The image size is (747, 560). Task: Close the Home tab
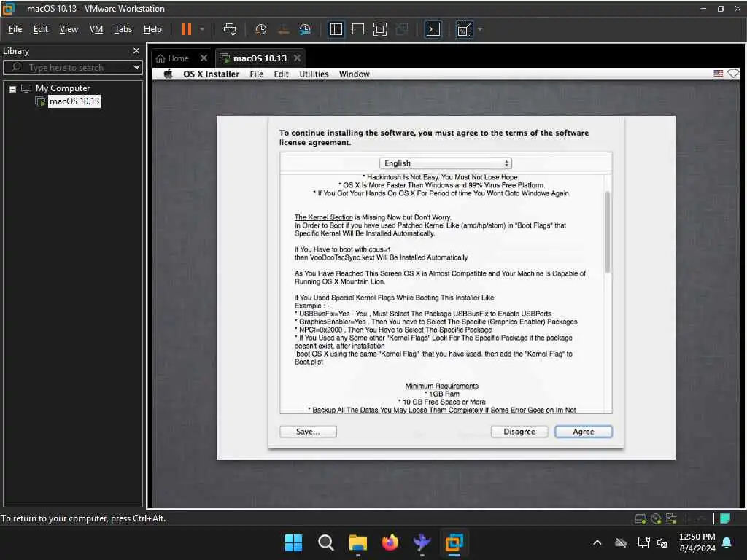(x=204, y=58)
